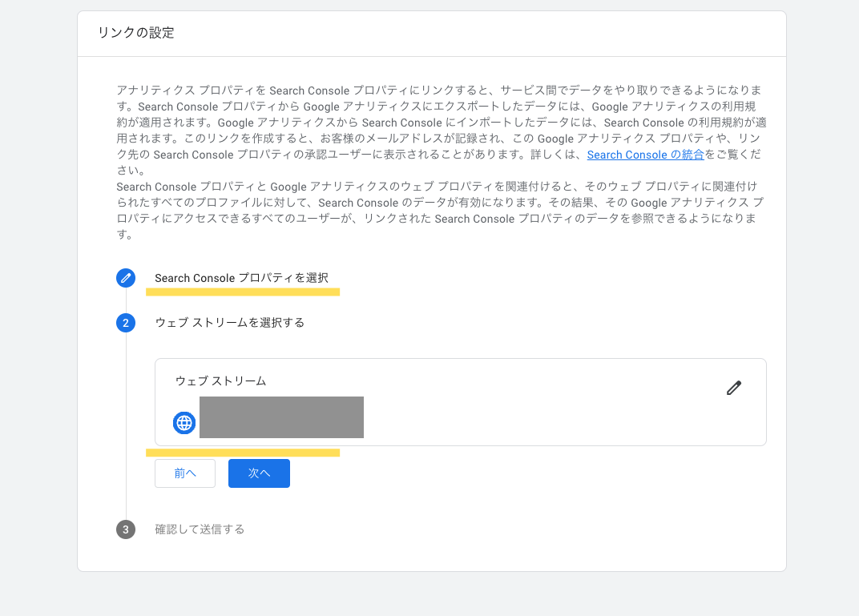Select the ウェブ ストリームを選択する step heading
Image resolution: width=859 pixels, height=616 pixels.
pos(229,323)
